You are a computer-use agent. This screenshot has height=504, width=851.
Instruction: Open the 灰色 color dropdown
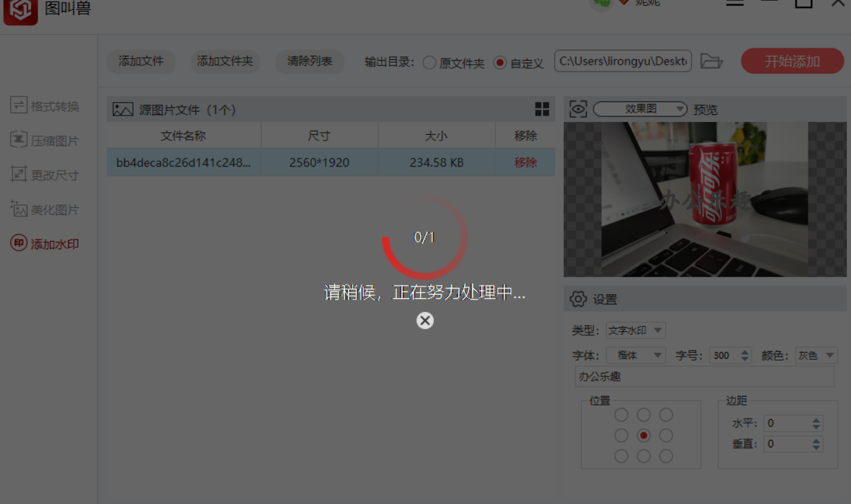tap(816, 355)
